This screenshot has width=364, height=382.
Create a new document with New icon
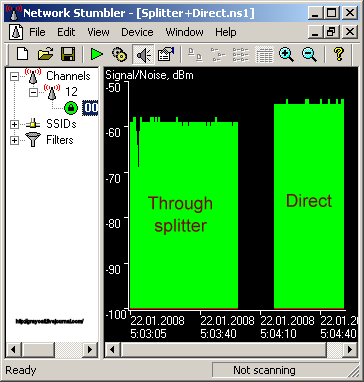point(22,54)
